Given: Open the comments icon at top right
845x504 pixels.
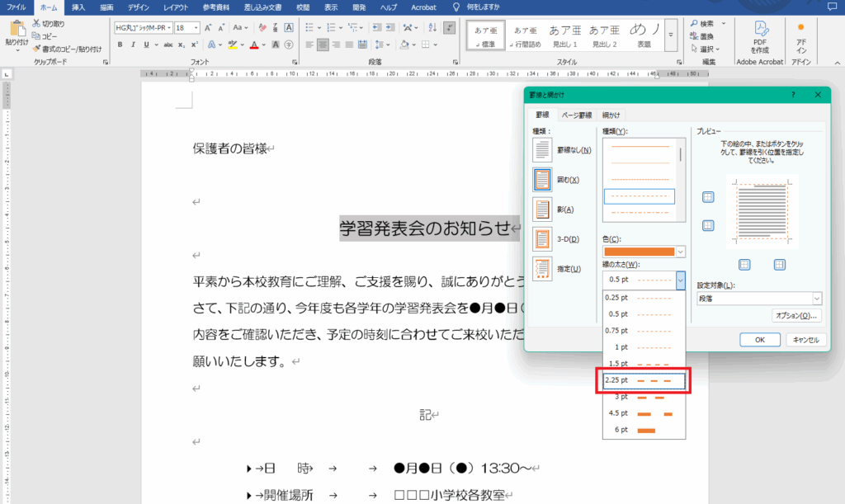Looking at the screenshot, I should point(832,7).
